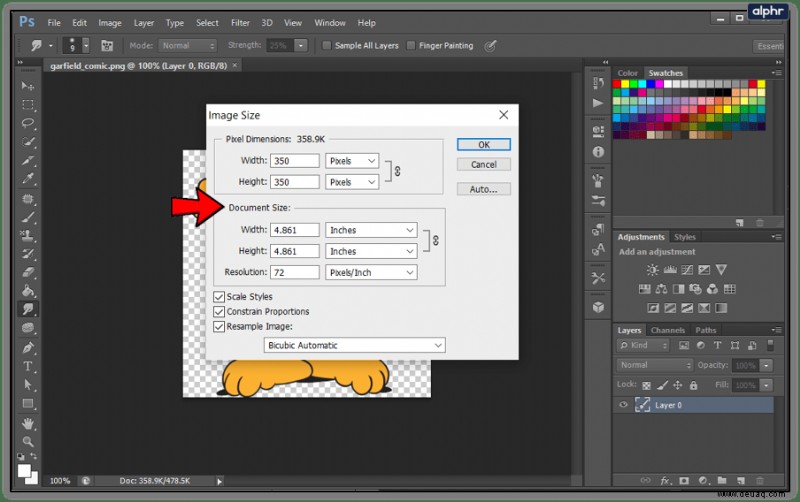Select the Paint Bucket tool

coord(28,291)
